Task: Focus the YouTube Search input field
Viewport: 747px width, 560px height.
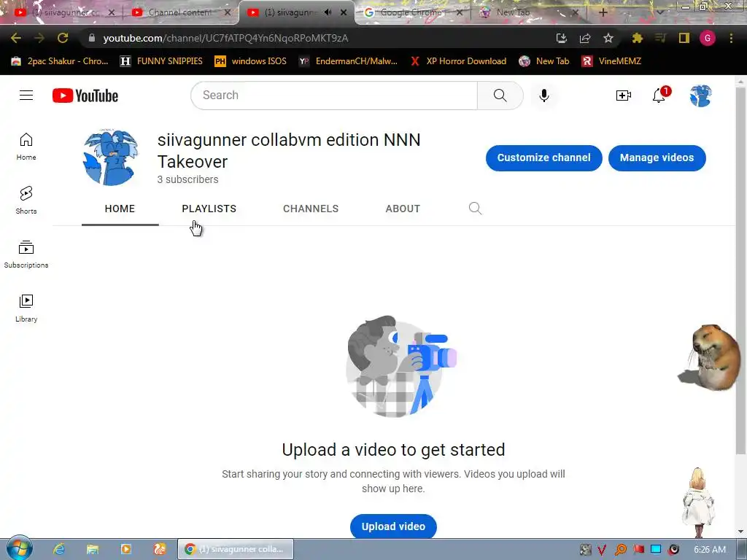Action: point(334,96)
